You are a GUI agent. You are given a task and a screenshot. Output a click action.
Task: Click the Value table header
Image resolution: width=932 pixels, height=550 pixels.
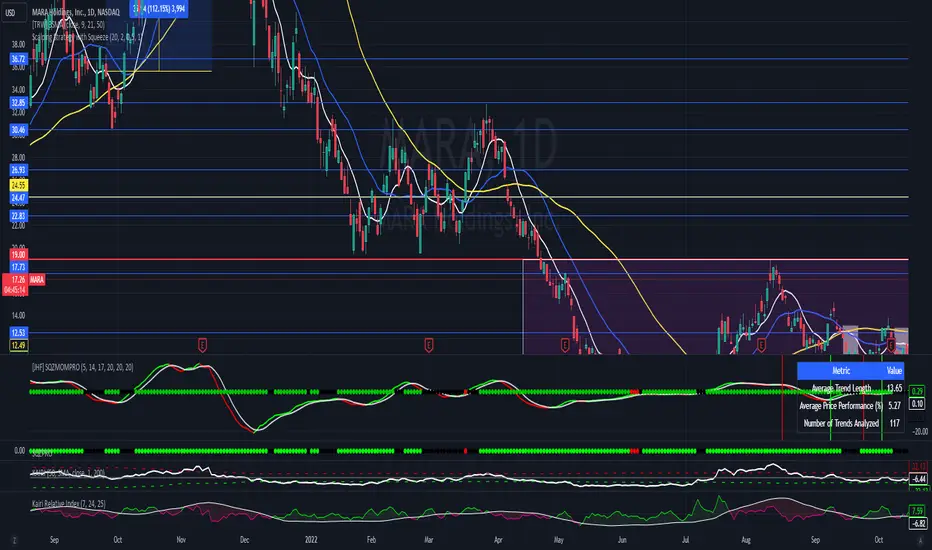click(894, 371)
